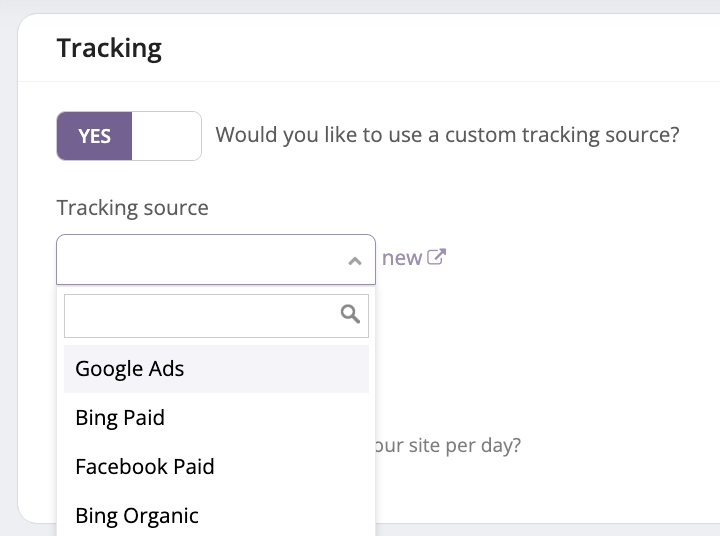
Task: Click the Tracking section heading
Action: coord(109,48)
